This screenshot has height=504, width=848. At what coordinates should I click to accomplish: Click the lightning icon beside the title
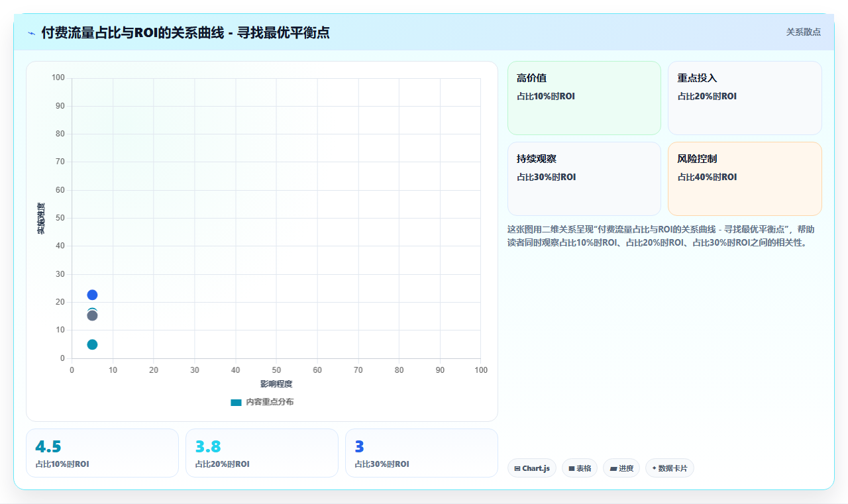click(31, 32)
